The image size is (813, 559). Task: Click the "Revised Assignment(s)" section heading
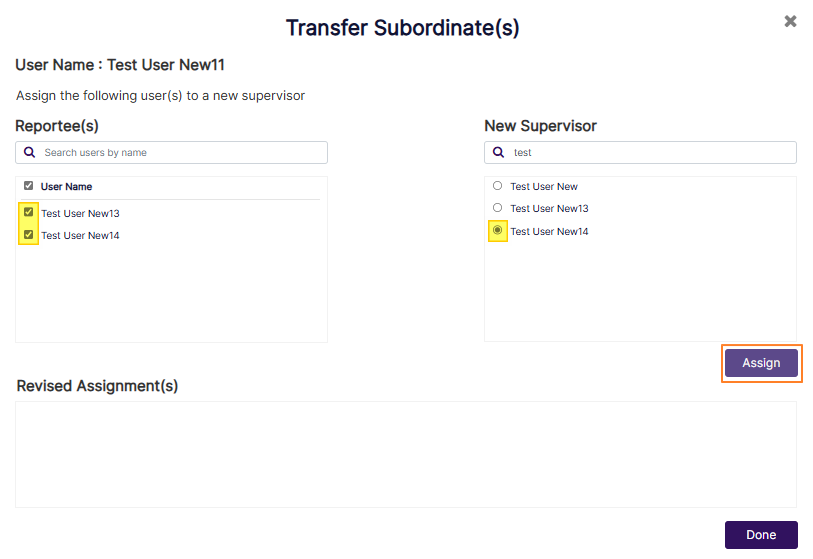coord(97,386)
